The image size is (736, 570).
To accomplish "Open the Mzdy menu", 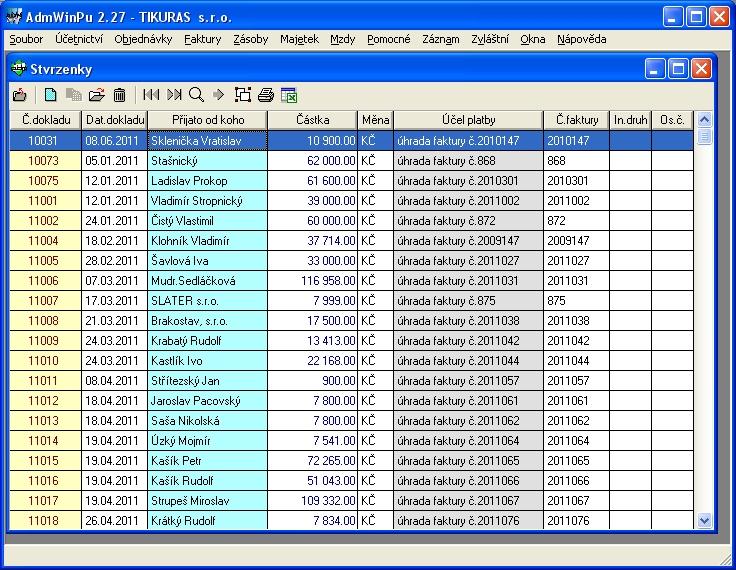I will 343,39.
